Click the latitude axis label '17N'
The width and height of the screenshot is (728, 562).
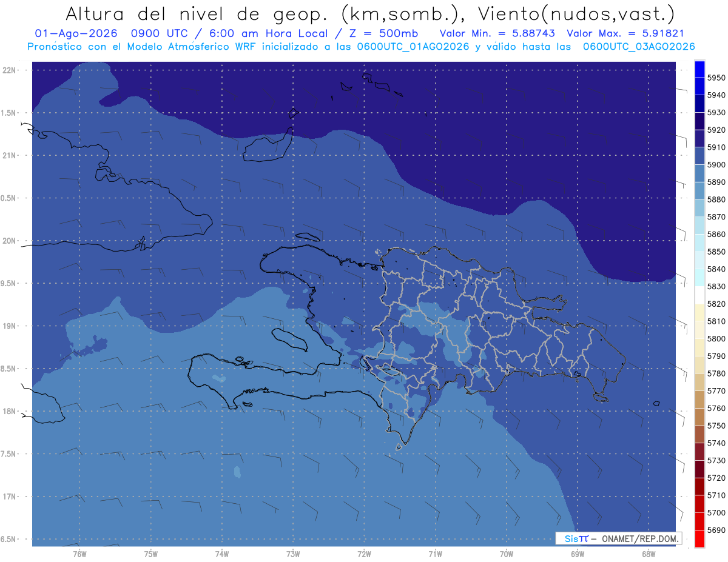point(10,497)
